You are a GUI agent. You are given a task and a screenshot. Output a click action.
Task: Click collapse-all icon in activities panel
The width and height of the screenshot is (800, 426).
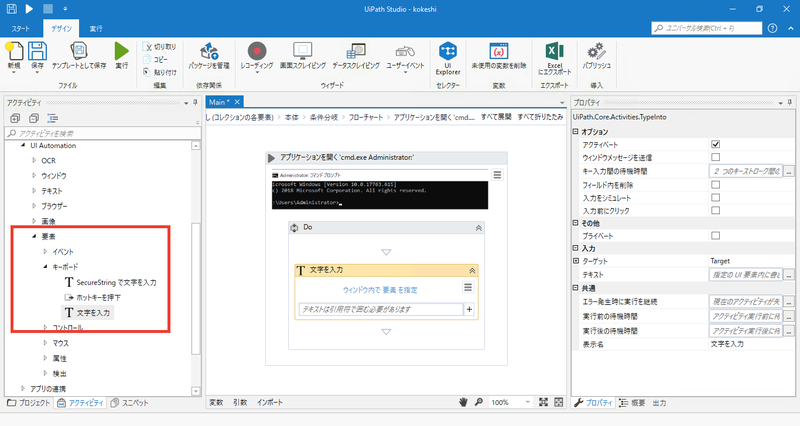coord(34,118)
